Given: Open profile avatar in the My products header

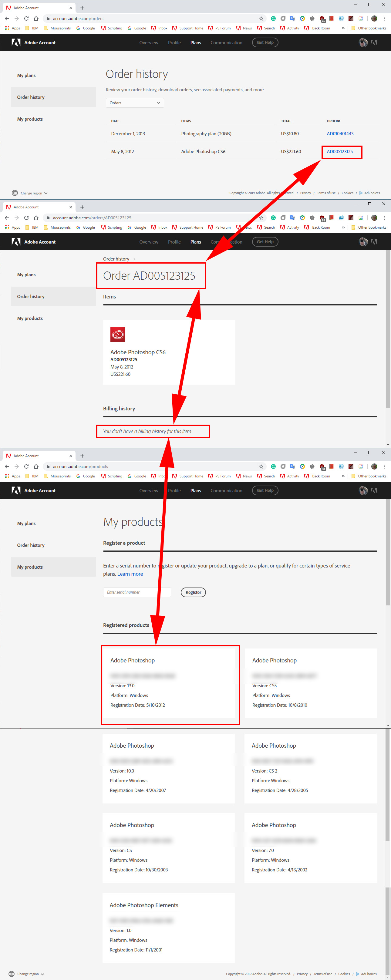Looking at the screenshot, I should tap(363, 490).
